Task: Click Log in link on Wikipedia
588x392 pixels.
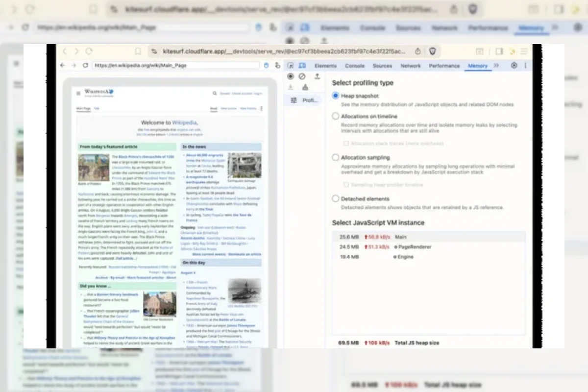Action: point(258,93)
